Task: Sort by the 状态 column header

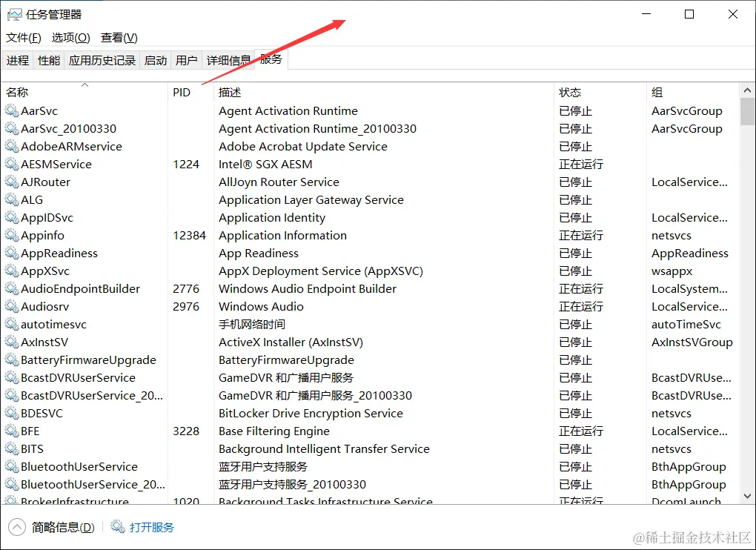Action: click(x=600, y=92)
